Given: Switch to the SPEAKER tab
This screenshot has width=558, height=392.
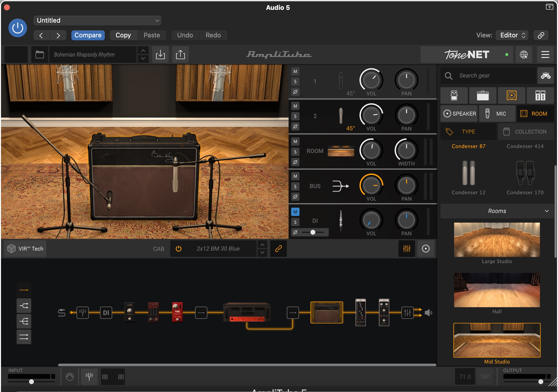Looking at the screenshot, I should pos(459,114).
